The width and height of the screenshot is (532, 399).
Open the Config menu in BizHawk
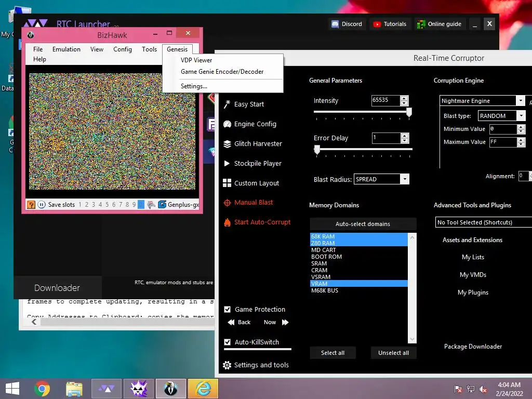(x=123, y=49)
